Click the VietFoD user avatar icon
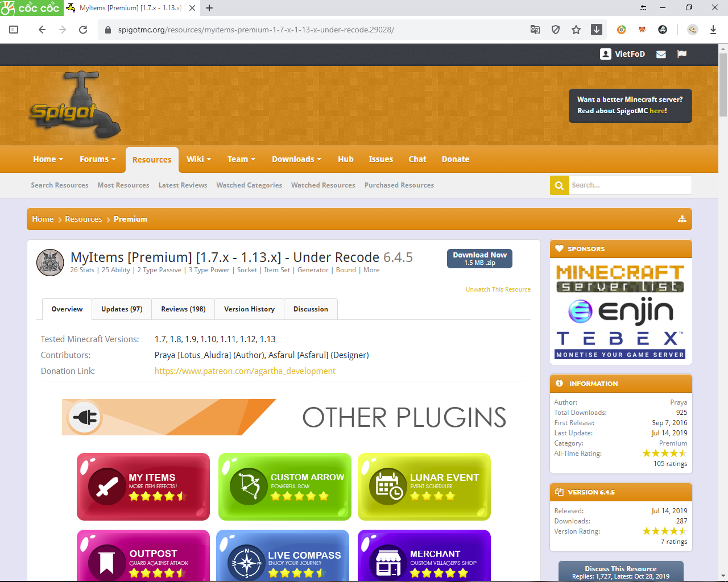This screenshot has width=728, height=582. coord(606,54)
